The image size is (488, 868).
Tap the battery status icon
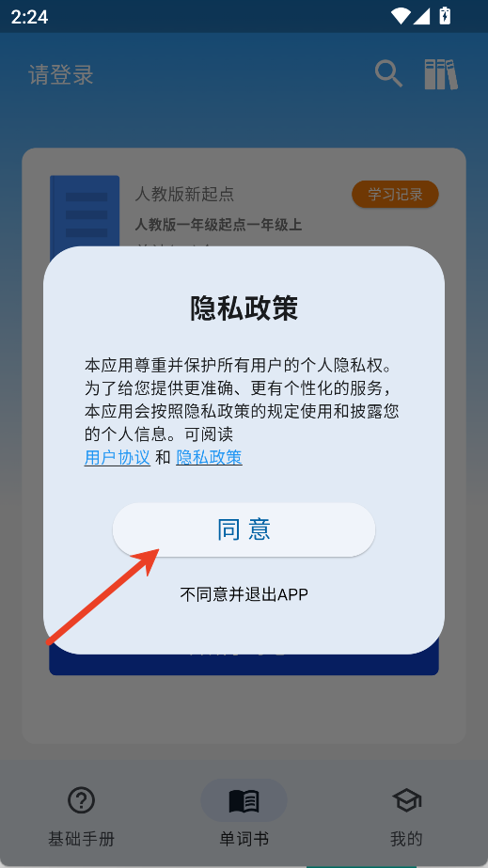445,15
